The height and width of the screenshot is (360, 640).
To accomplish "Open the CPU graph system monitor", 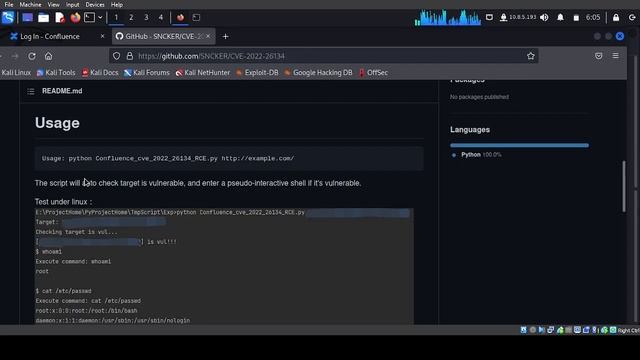I will (447, 18).
